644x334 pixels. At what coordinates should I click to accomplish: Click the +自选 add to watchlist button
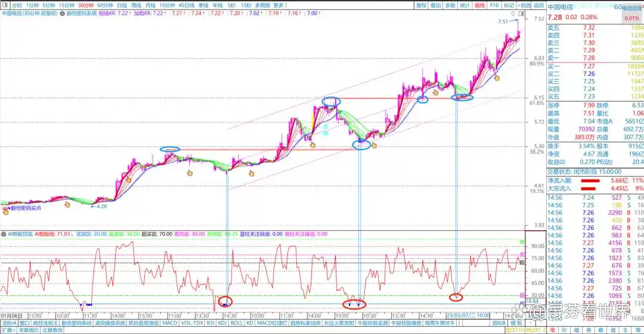(524, 5)
